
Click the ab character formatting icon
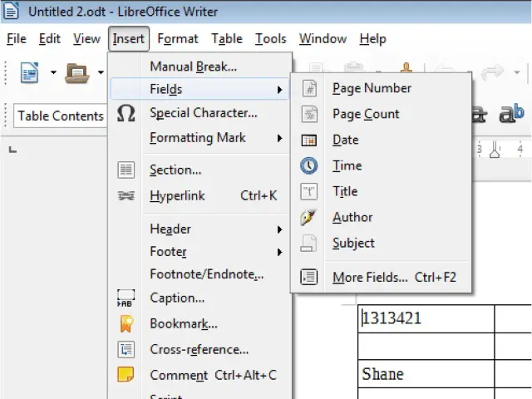[511, 113]
